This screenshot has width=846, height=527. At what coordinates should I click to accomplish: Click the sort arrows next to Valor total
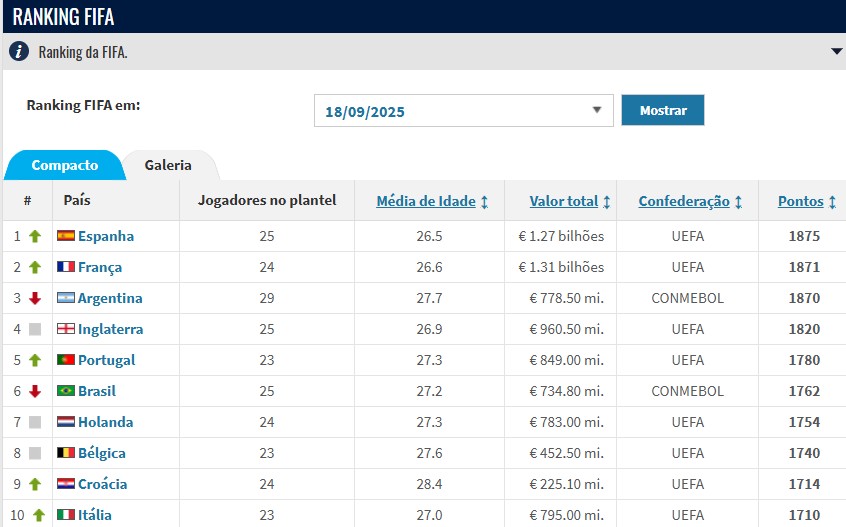[607, 202]
